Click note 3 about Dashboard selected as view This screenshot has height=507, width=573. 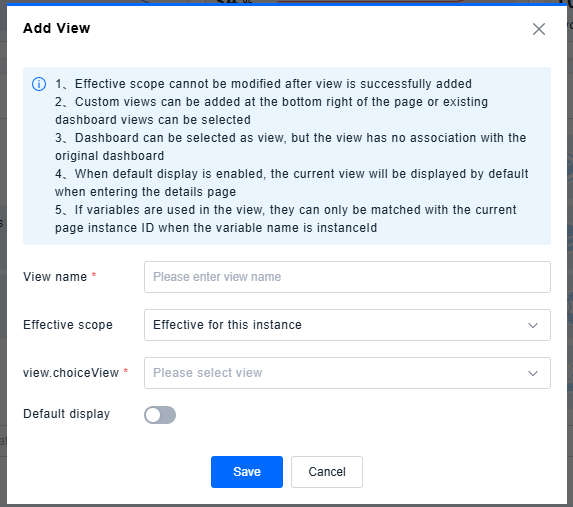[291, 147]
